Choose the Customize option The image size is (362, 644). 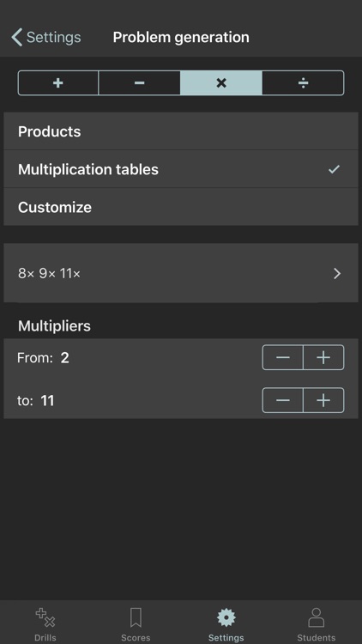coord(181,207)
